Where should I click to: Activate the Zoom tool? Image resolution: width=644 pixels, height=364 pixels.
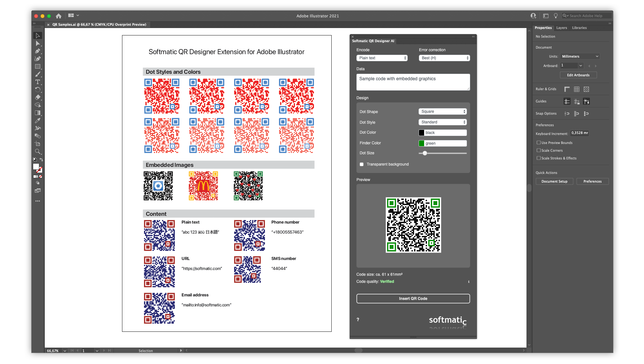click(x=38, y=151)
